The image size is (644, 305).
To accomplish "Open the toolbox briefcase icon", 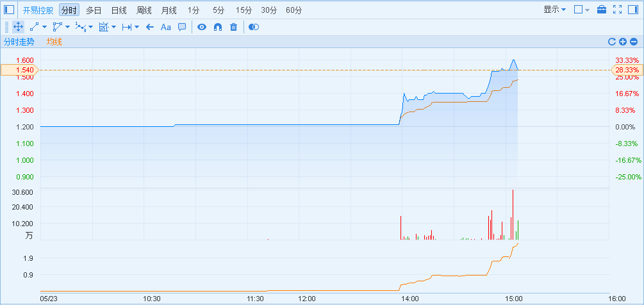I will [602, 10].
